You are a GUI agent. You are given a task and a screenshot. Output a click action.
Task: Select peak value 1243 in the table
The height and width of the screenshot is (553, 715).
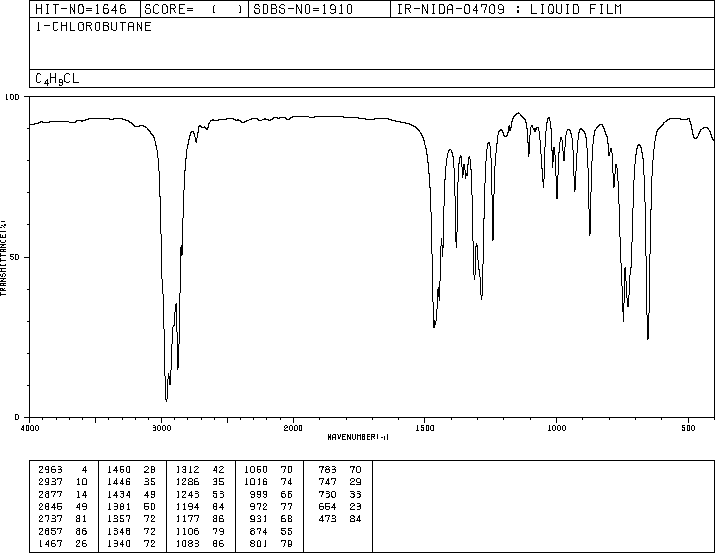pos(187,494)
